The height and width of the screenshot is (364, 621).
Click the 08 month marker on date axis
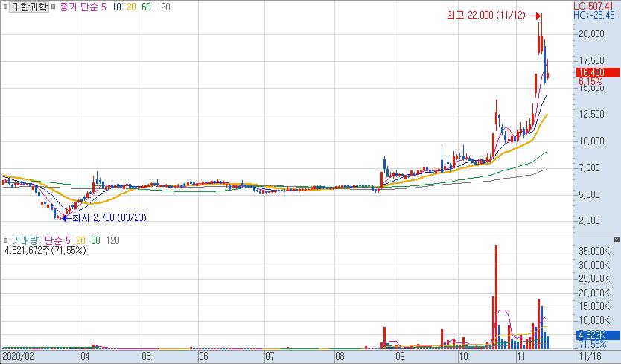click(340, 356)
